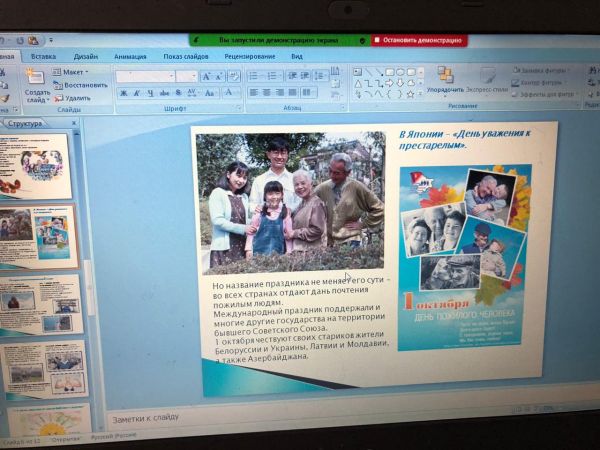Switch to the Вставка ribbon tab

pyautogui.click(x=43, y=56)
